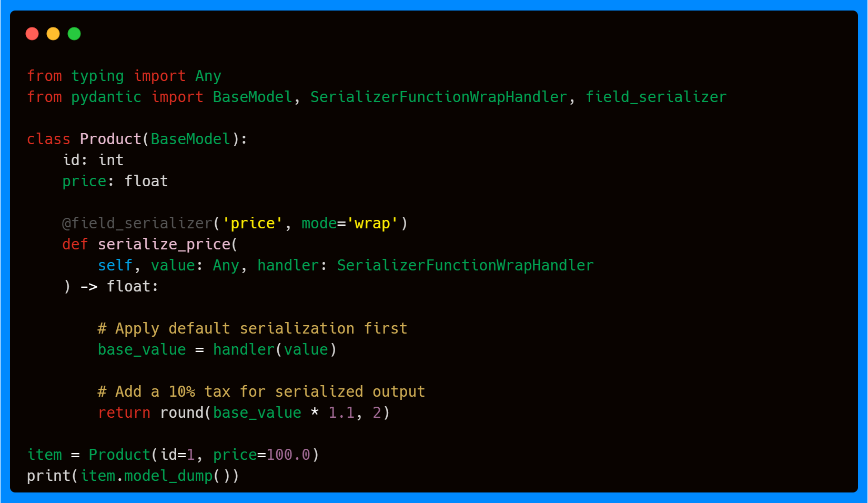Click 'pydantic' in the second import line
This screenshot has width=868, height=503.
106,97
